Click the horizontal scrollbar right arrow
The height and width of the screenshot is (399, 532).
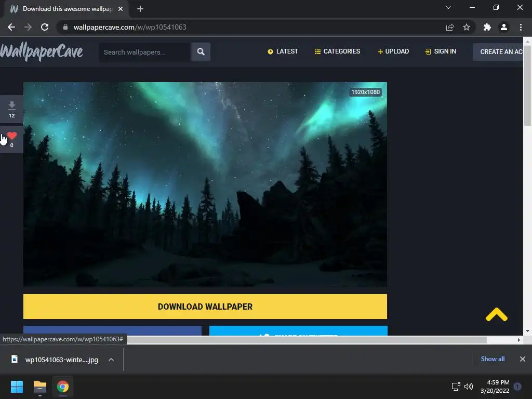pyautogui.click(x=519, y=340)
